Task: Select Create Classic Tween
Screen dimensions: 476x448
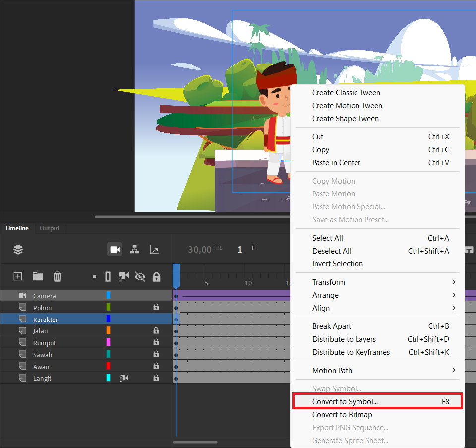Action: click(346, 93)
